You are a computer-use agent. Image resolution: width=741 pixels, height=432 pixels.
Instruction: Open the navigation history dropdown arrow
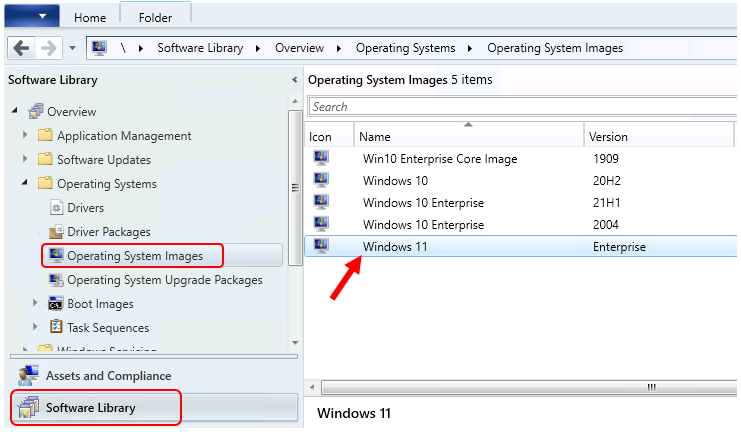72,48
